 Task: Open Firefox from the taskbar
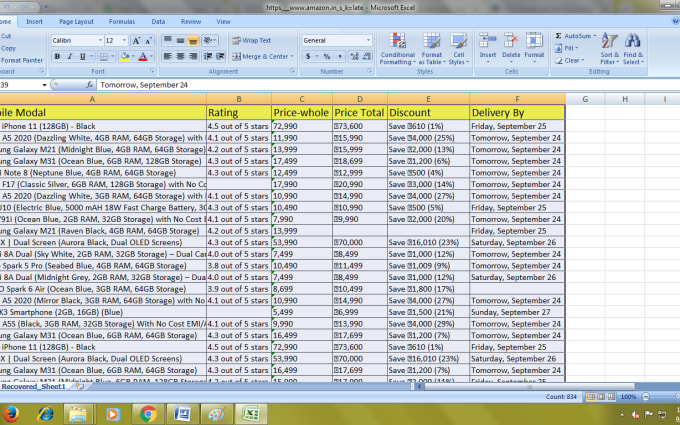(x=10, y=414)
